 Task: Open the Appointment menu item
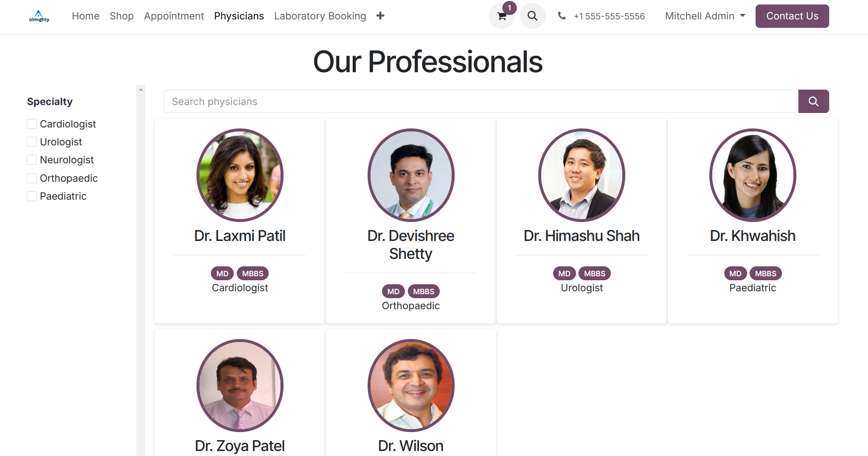point(174,16)
